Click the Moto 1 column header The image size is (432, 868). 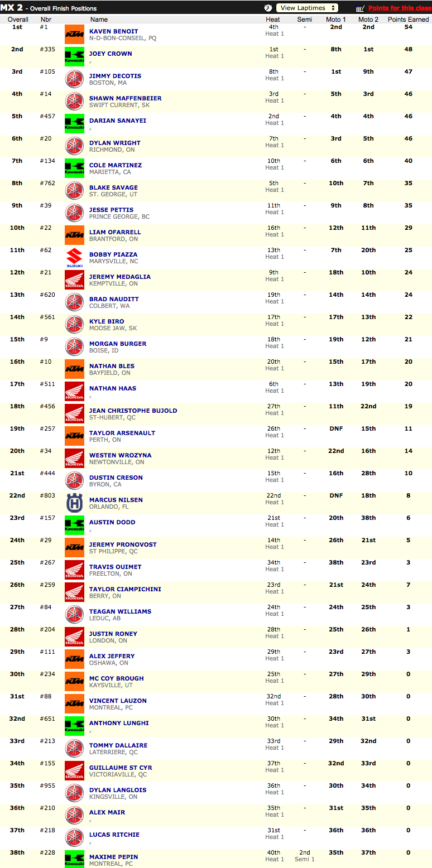[336, 20]
